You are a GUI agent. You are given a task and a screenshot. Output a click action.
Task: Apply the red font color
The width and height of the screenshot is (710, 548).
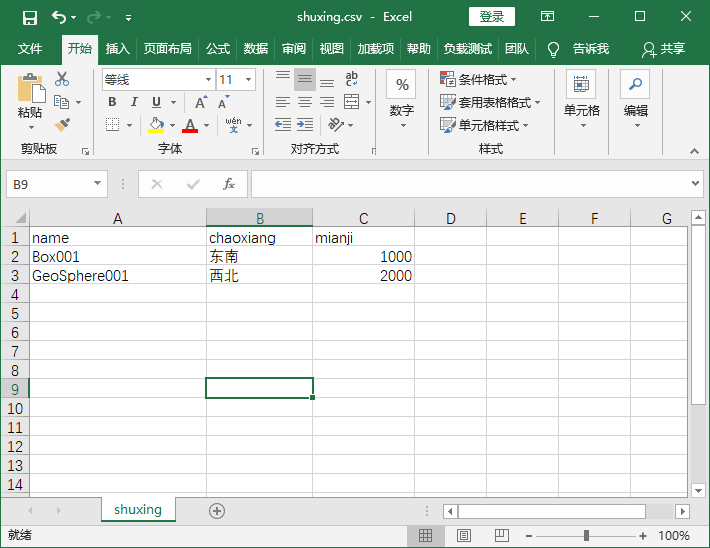[x=190, y=125]
